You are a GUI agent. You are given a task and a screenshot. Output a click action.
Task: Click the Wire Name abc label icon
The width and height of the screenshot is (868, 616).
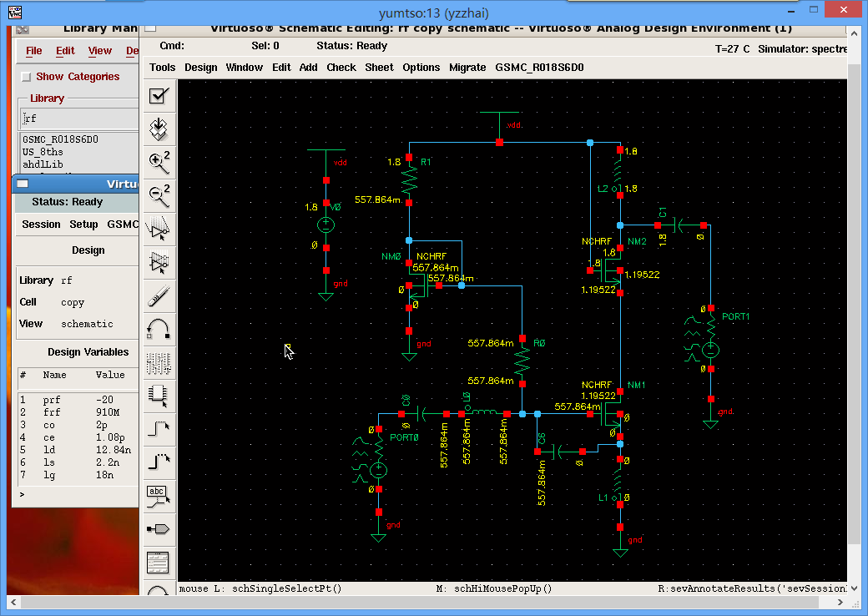coord(159,496)
